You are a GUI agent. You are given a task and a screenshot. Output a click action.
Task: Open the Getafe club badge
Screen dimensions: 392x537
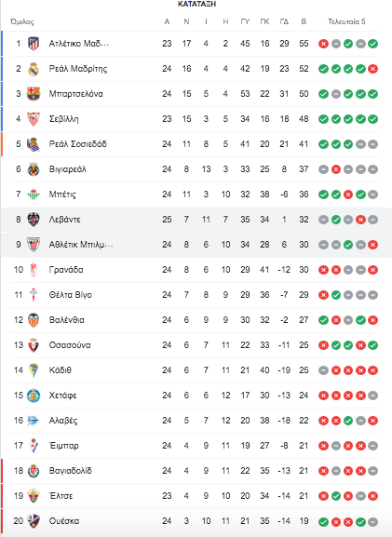pyautogui.click(x=34, y=396)
